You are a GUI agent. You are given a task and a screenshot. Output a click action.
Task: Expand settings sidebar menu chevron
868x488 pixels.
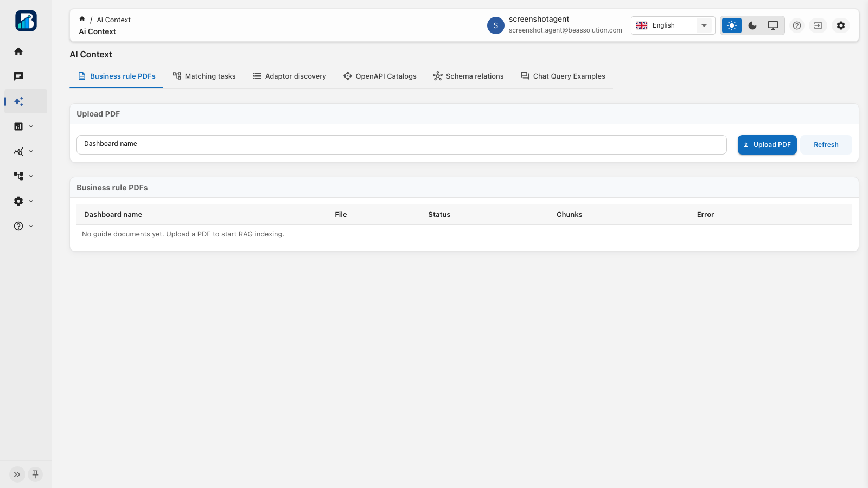(31, 201)
